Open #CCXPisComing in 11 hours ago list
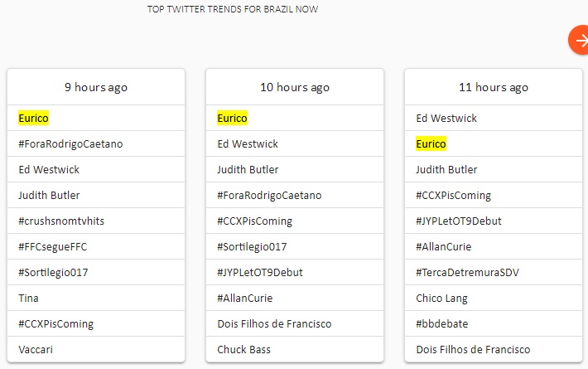Image resolution: width=588 pixels, height=369 pixels. [453, 196]
